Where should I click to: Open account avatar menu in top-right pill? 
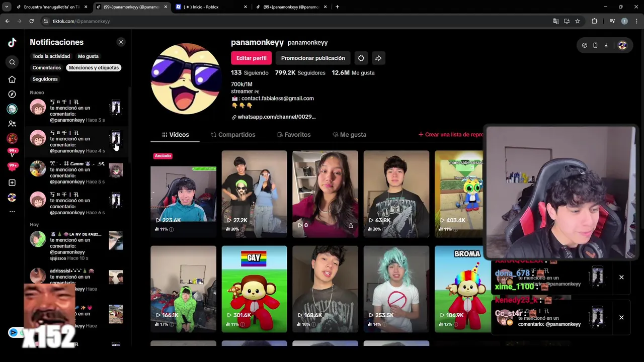click(622, 45)
